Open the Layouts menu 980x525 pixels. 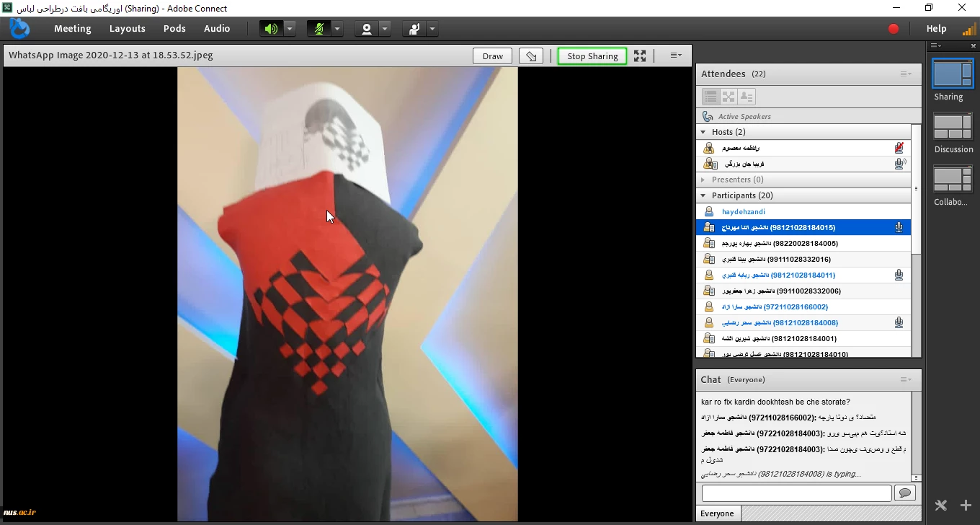128,29
